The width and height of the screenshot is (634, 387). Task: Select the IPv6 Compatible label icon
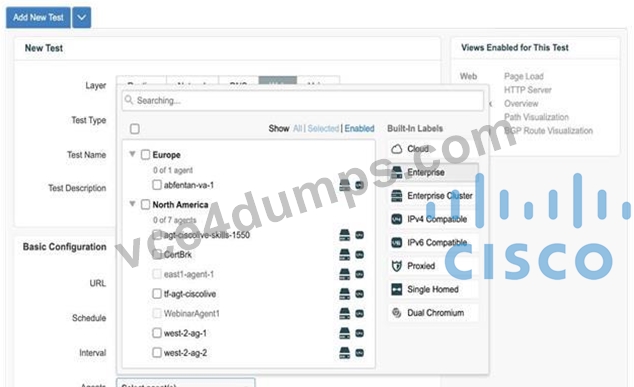pos(397,243)
